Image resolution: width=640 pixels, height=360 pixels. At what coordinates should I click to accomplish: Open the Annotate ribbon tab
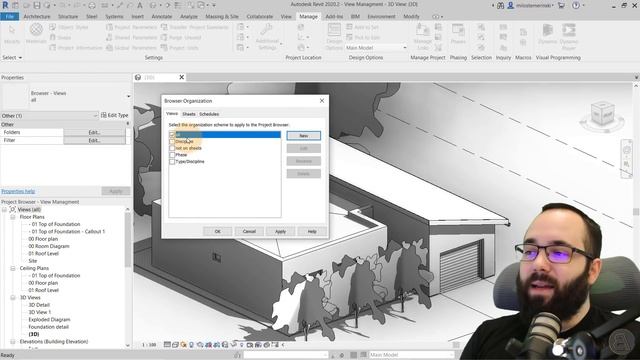[162, 16]
